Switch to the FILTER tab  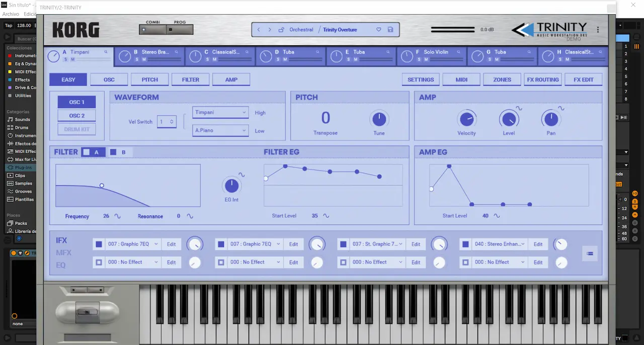[x=191, y=80]
